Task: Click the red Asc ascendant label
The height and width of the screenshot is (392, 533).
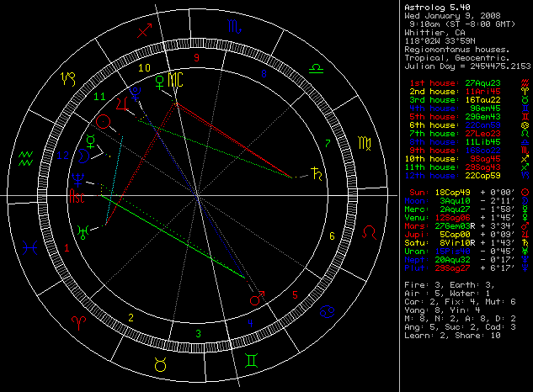Action: tap(77, 199)
